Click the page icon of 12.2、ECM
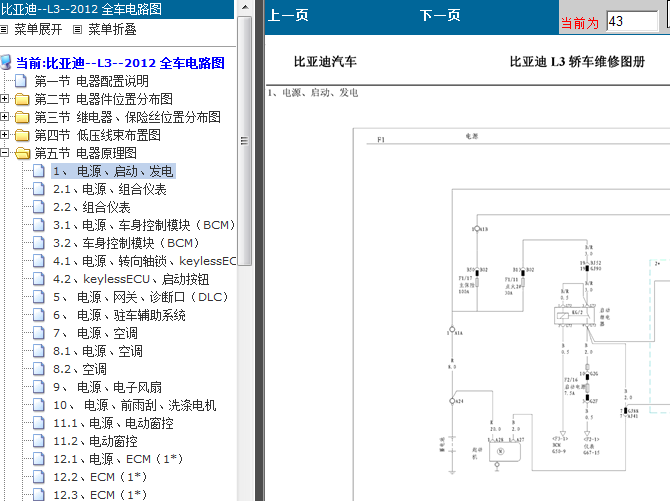Viewport: 670px width, 501px height. [39, 477]
